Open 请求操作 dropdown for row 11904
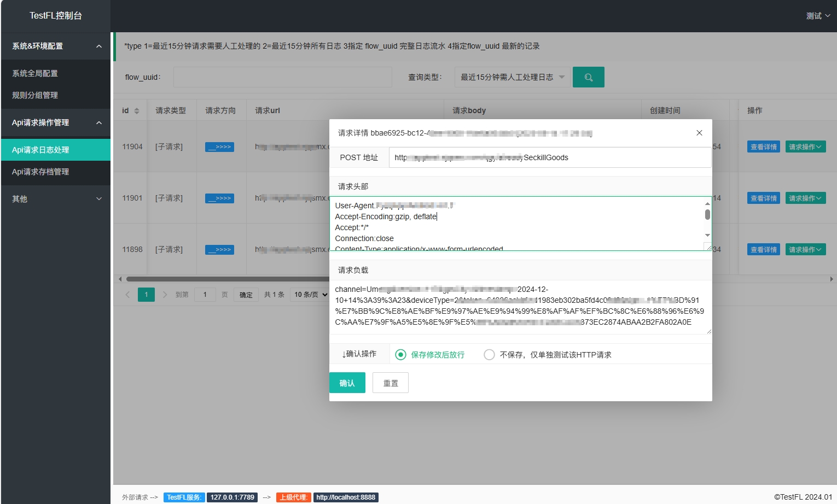Viewport: 837px width, 504px height. coord(805,146)
